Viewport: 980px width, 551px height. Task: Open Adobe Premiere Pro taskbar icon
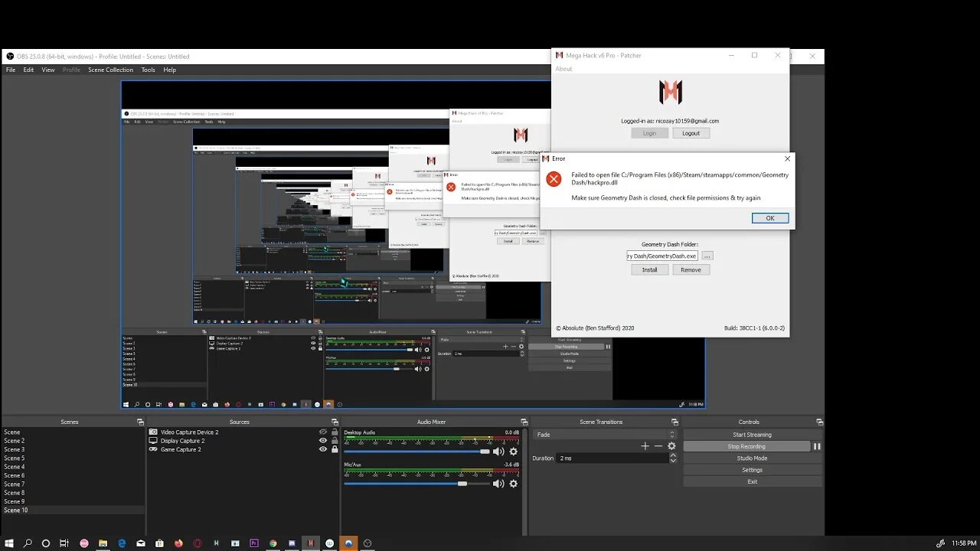(254, 543)
